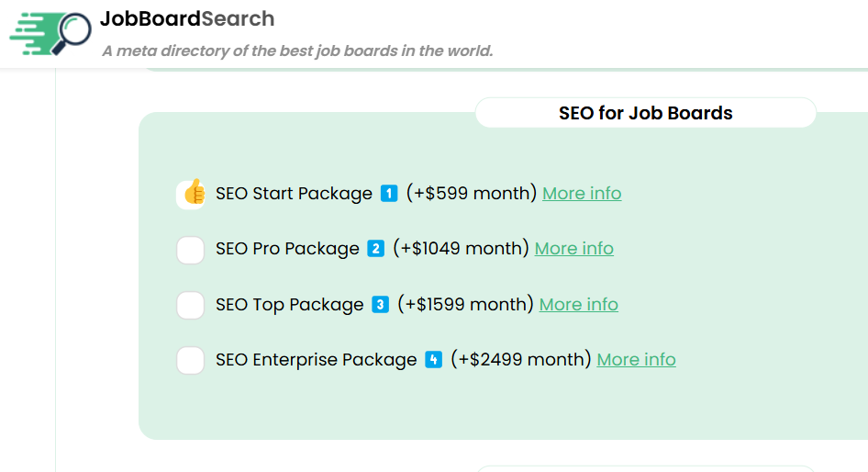The width and height of the screenshot is (868, 472).
Task: Click the SEO Pro Package label
Action: coord(287,249)
